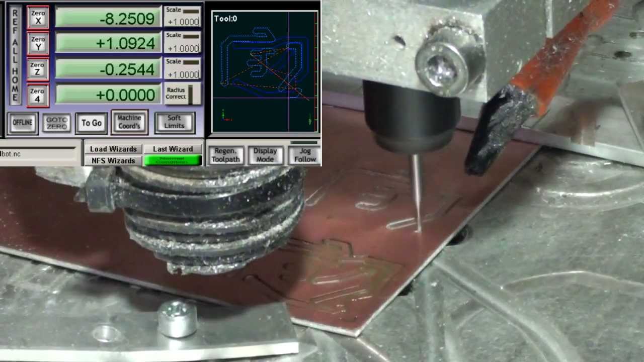Screen dimensions: 644x362
Task: Zero the 4th axis
Action: pyautogui.click(x=38, y=95)
